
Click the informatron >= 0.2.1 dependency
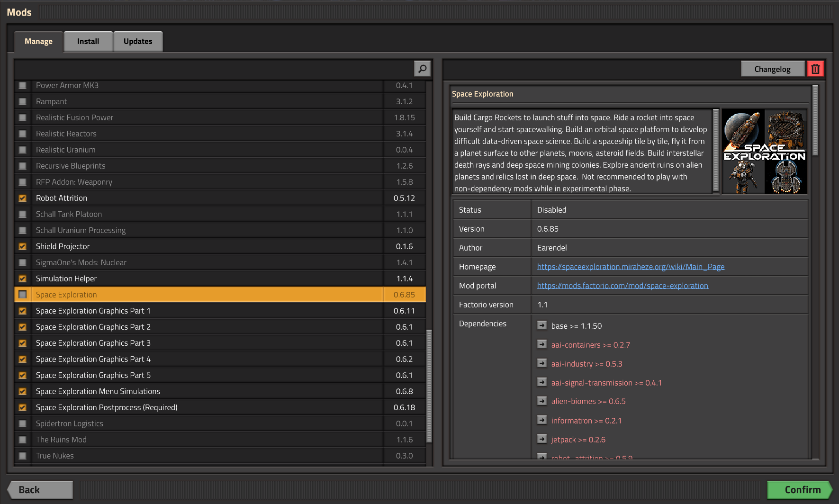[x=586, y=421]
